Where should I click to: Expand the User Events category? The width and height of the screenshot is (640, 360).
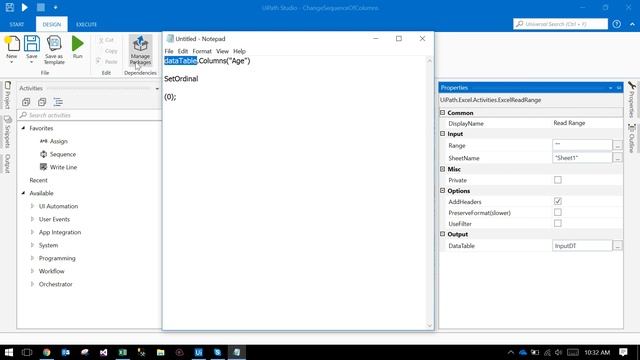coord(32,219)
